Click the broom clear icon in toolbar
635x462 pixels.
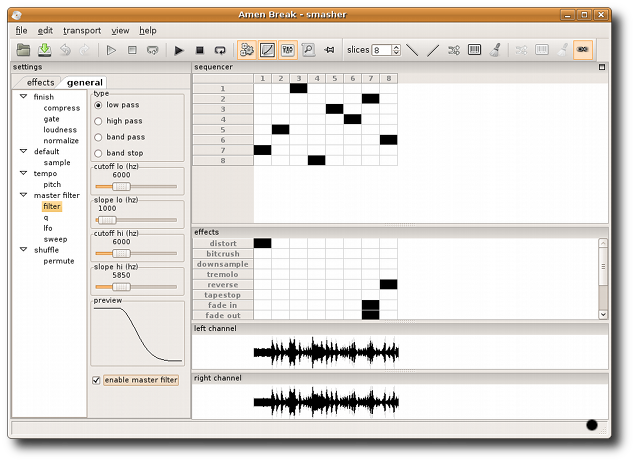point(495,50)
